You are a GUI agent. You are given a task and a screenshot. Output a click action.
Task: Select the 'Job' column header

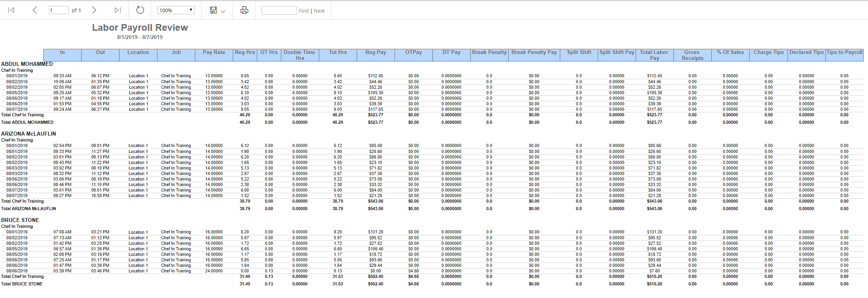pyautogui.click(x=176, y=55)
